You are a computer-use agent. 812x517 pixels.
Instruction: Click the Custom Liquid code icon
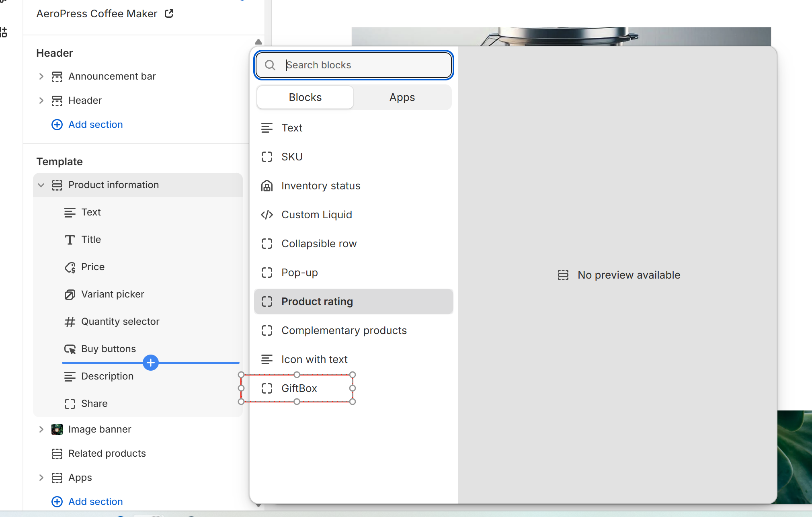pyautogui.click(x=267, y=215)
